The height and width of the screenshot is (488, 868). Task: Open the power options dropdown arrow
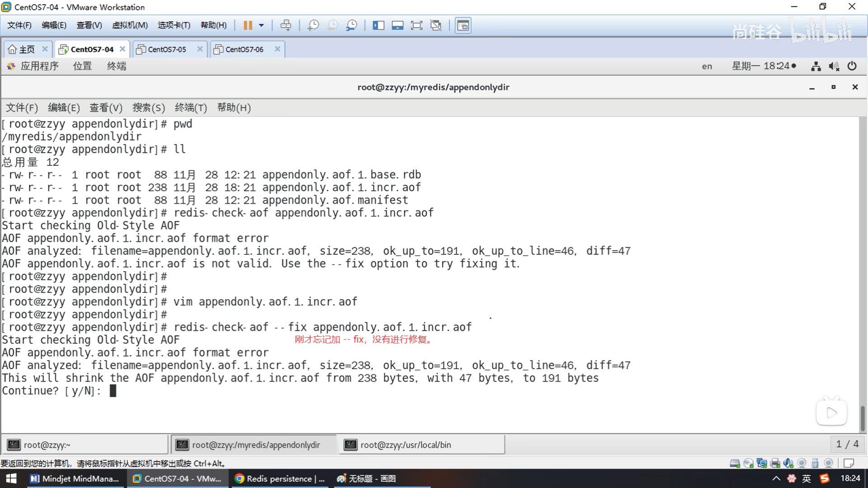261,25
